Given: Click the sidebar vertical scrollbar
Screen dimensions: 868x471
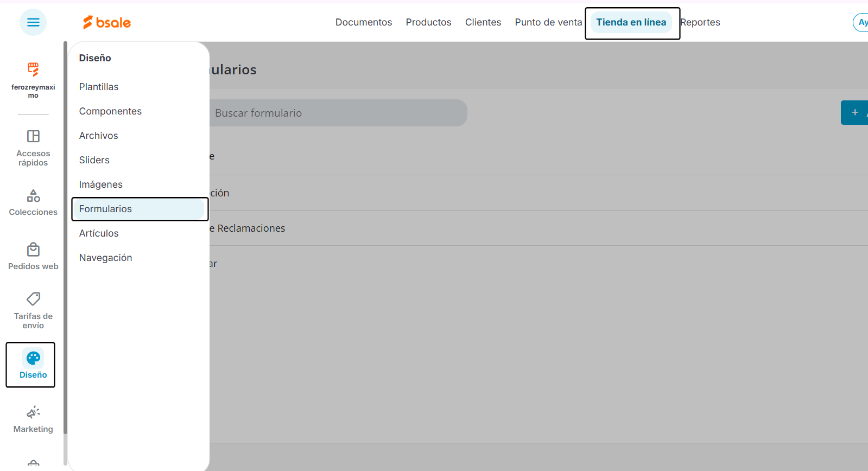Looking at the screenshot, I should [x=65, y=238].
